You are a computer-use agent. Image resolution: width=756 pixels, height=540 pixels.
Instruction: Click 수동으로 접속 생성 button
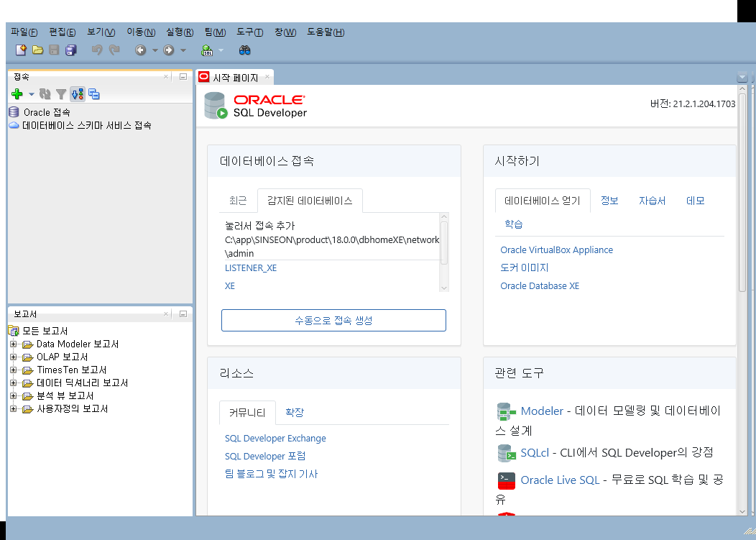click(x=333, y=321)
